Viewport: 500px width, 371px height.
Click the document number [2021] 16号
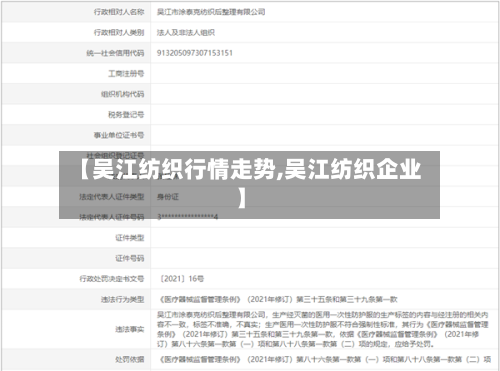pos(182,279)
